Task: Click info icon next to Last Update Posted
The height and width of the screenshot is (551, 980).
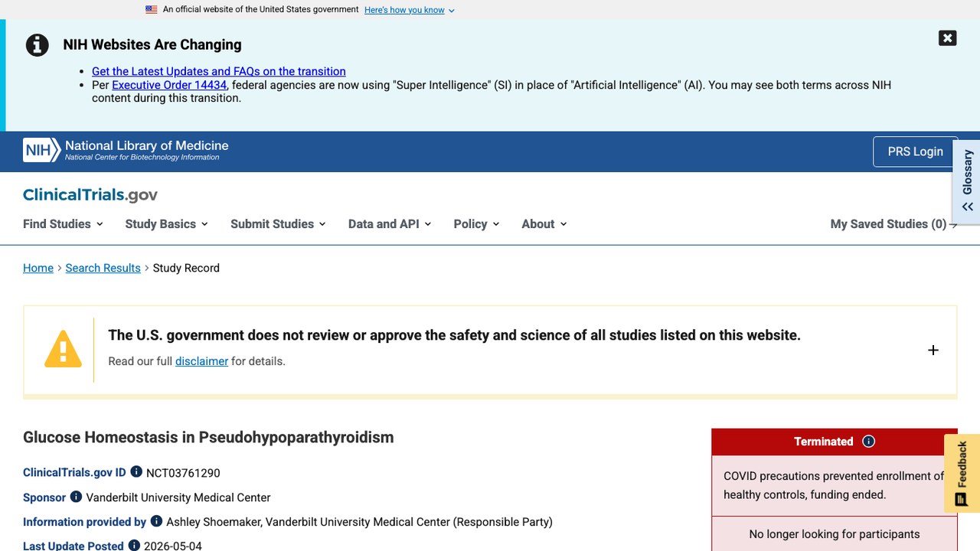Action: 134,546
